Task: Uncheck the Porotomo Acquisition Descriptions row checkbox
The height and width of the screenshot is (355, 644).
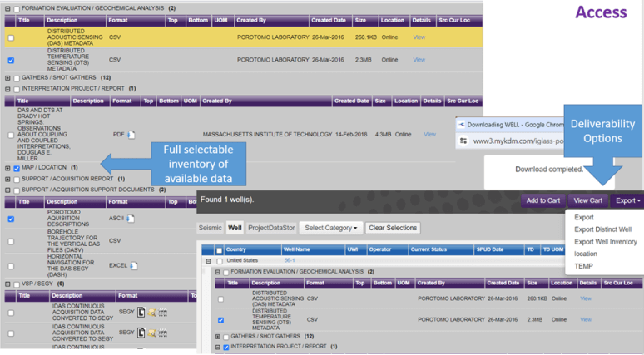Action: [x=11, y=219]
